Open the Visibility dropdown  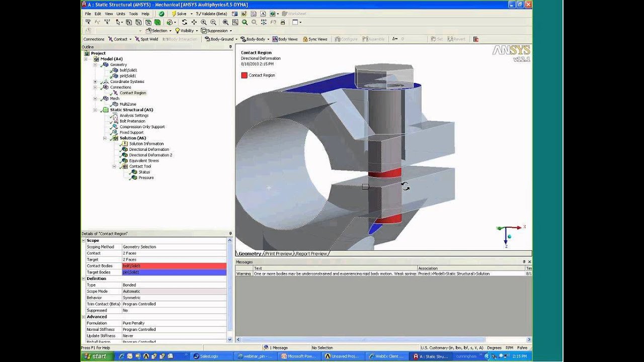point(197,31)
